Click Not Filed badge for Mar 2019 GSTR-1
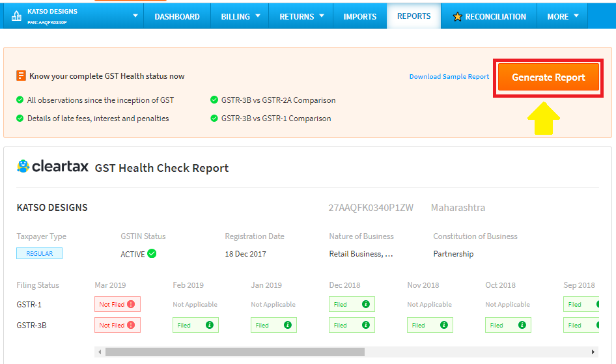Screen dimensions: 616x364 pyautogui.click(x=117, y=304)
